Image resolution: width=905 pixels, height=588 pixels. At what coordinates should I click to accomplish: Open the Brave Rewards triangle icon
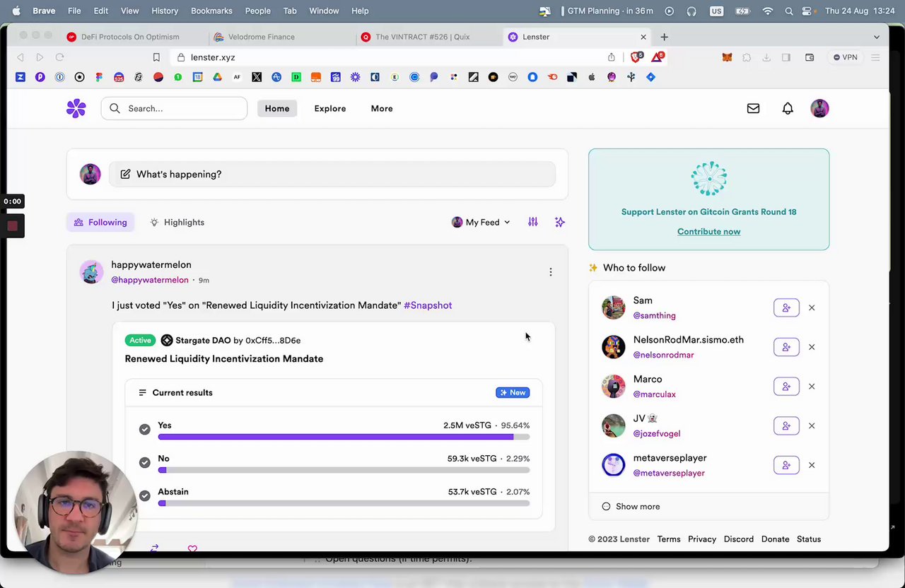click(x=658, y=57)
